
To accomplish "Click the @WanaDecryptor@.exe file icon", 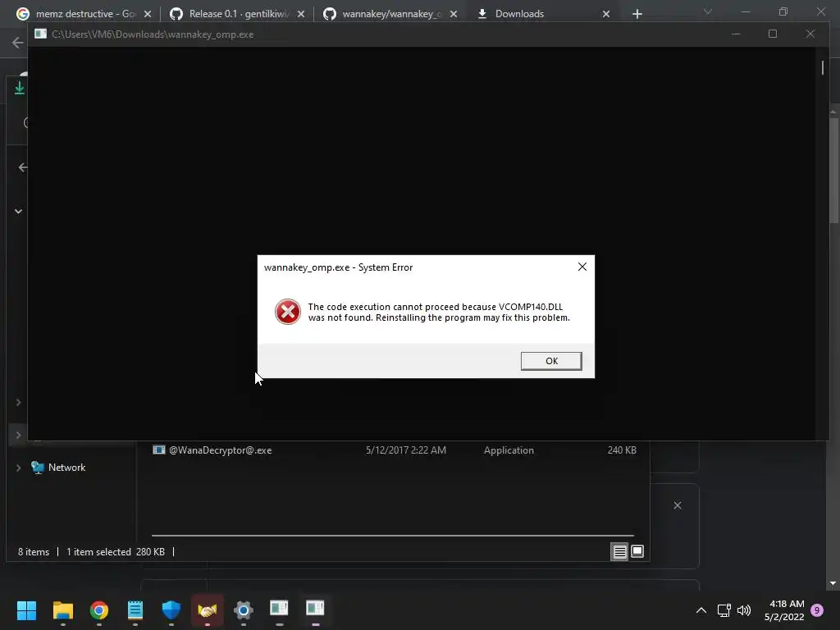I will (x=158, y=450).
